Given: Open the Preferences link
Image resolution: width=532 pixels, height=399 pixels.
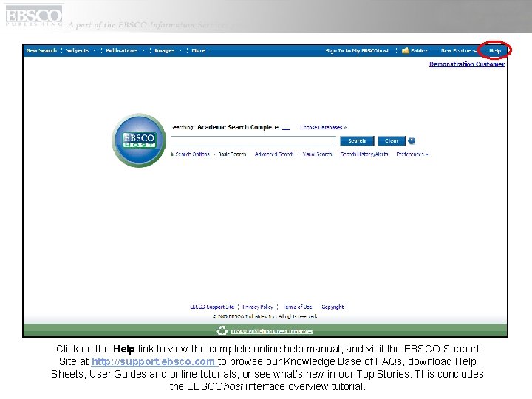Looking at the screenshot, I should pyautogui.click(x=412, y=154).
